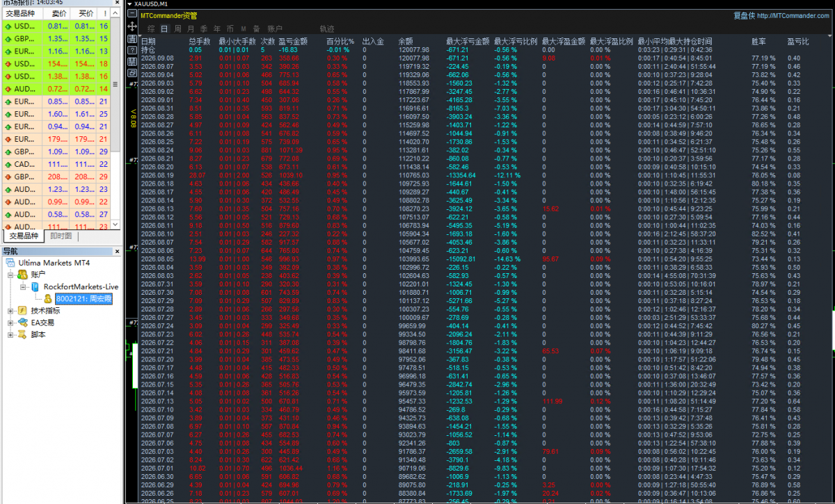Sort by the 总手数 column header

tap(200, 42)
